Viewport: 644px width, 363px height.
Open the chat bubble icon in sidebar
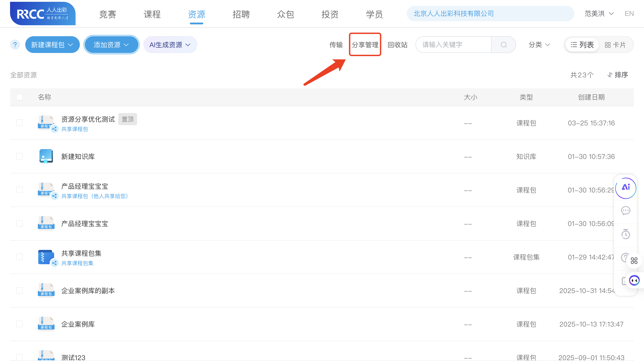625,211
